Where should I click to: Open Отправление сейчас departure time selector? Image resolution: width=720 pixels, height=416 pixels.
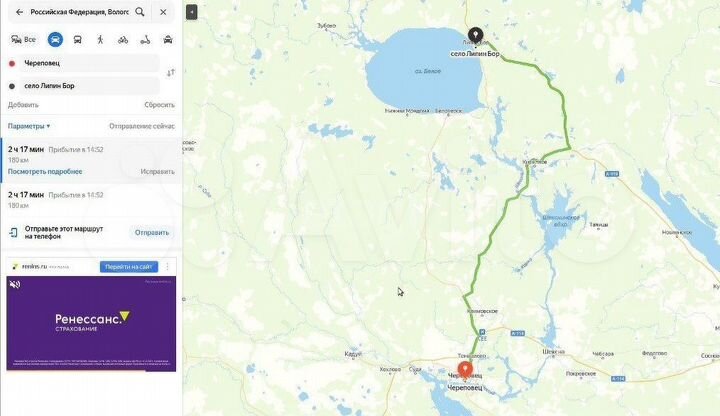pyautogui.click(x=142, y=126)
